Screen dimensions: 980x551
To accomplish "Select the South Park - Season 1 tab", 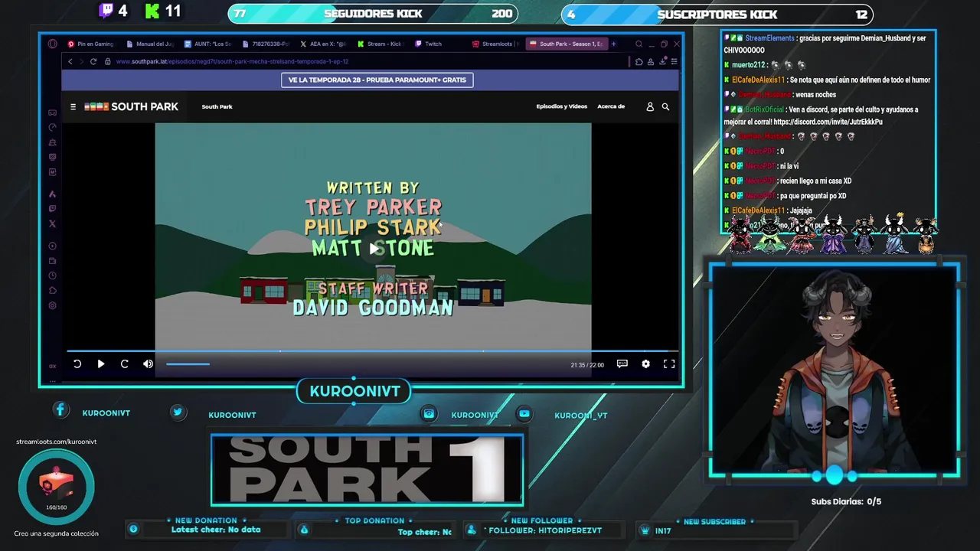I will (567, 44).
